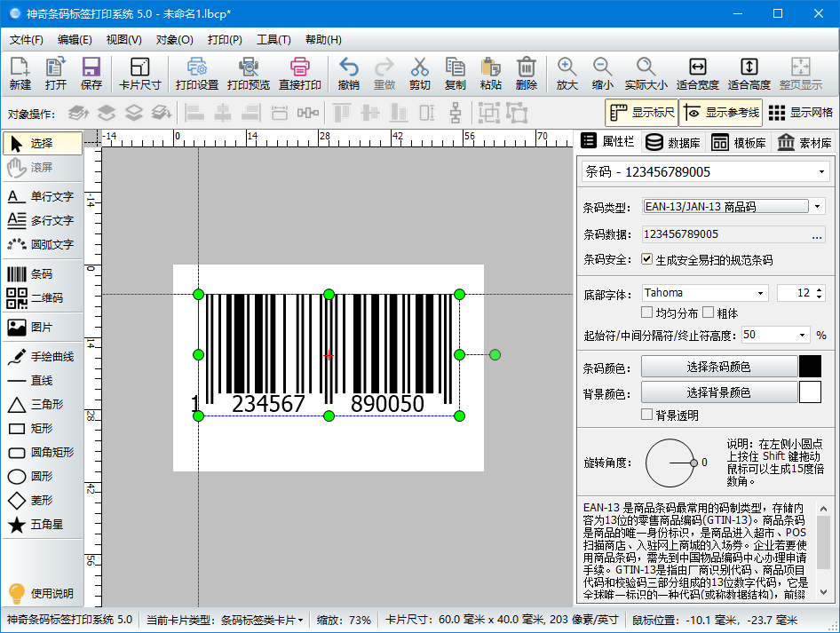This screenshot has width=840, height=633.
Task: Create a new file with 新建
Action: click(20, 74)
